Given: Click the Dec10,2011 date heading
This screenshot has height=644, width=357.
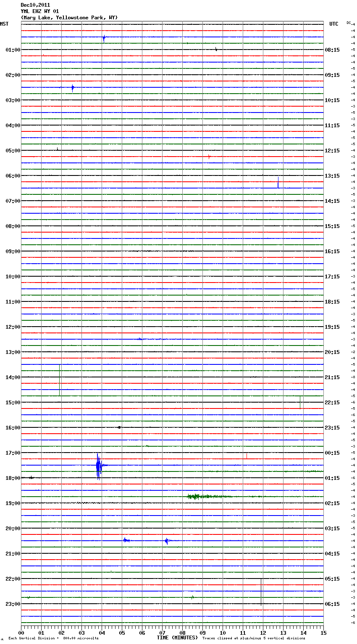Looking at the screenshot, I should [x=35, y=5].
